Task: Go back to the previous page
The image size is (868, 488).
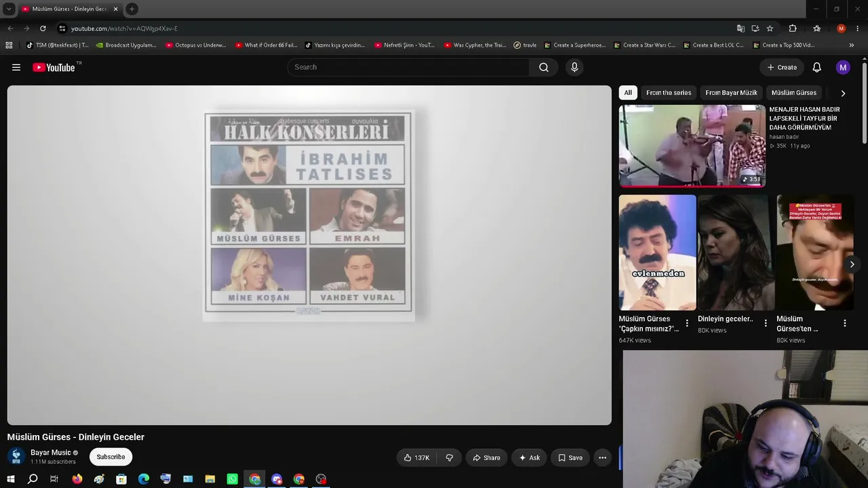Action: click(x=10, y=28)
